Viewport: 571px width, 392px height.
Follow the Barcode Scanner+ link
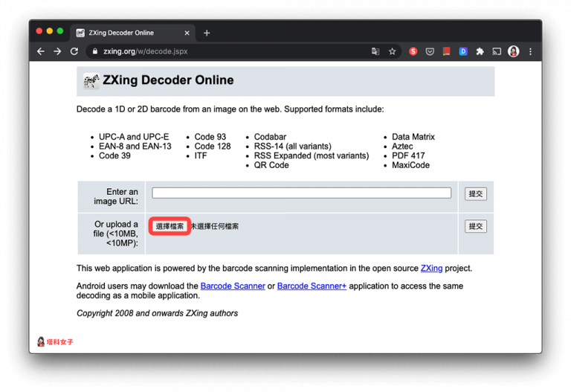(x=312, y=286)
